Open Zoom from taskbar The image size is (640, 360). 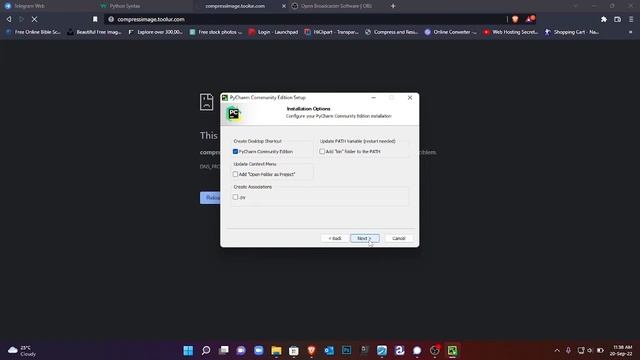[x=259, y=350]
